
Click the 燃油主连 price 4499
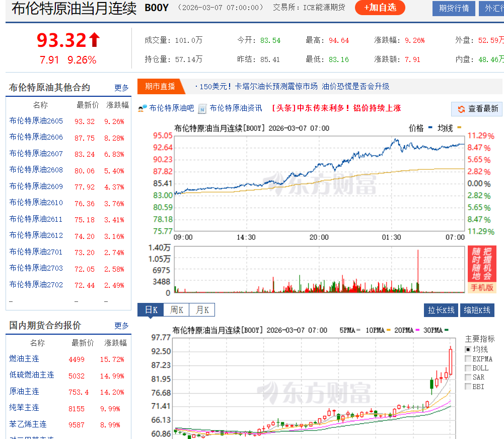(77, 359)
